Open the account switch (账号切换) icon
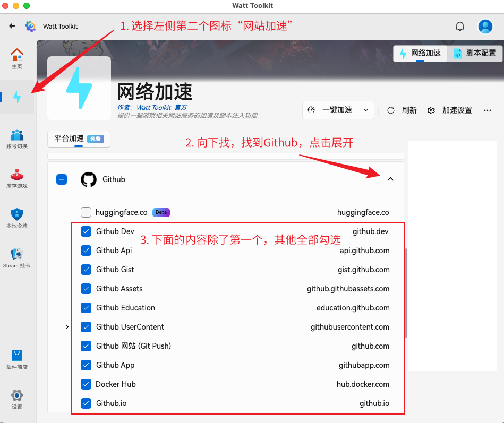Image resolution: width=504 pixels, height=423 pixels. coord(17,138)
